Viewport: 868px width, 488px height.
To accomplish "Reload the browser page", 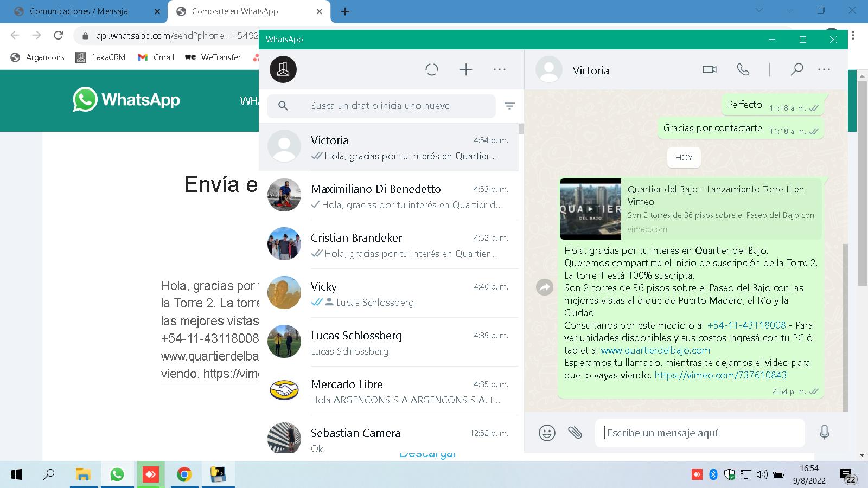I will [58, 35].
